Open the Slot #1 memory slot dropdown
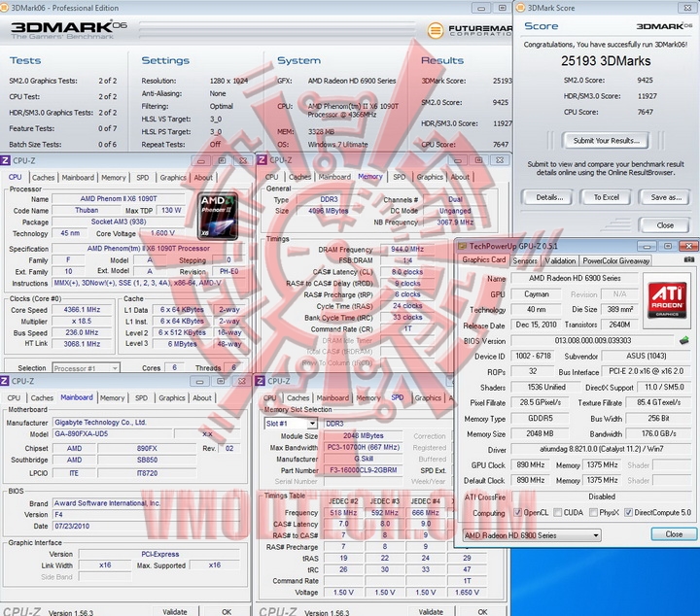Image resolution: width=700 pixels, height=616 pixels. click(291, 424)
